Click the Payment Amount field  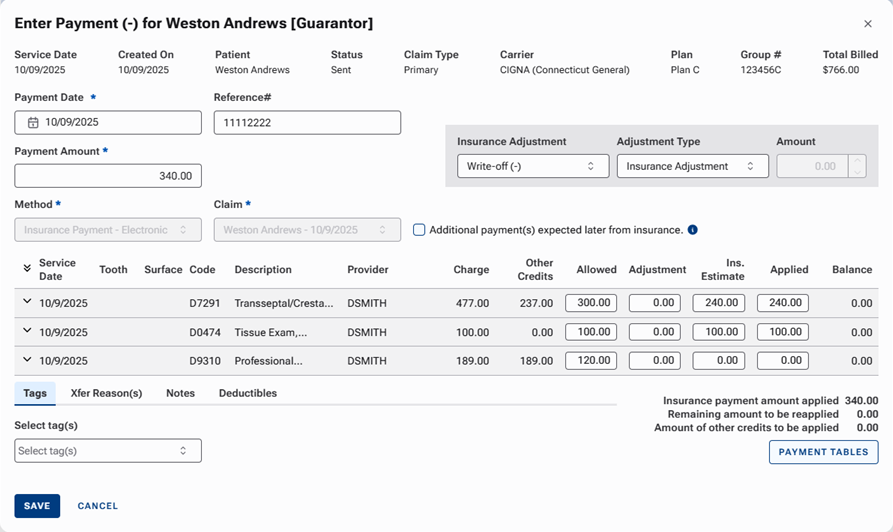(108, 176)
